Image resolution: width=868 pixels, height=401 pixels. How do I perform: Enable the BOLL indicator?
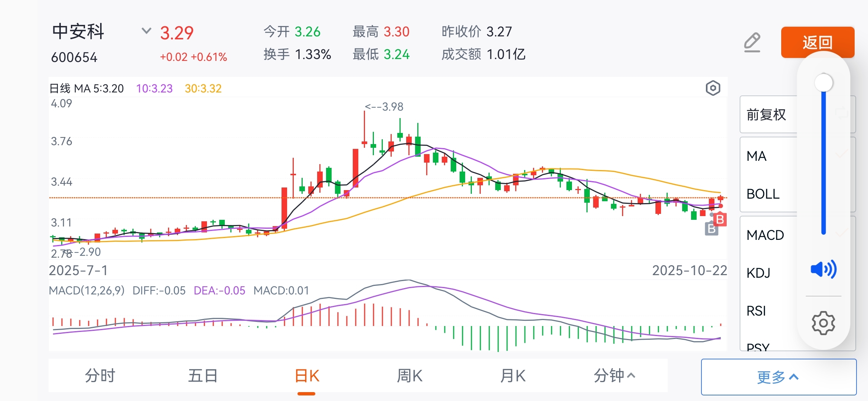coord(763,194)
